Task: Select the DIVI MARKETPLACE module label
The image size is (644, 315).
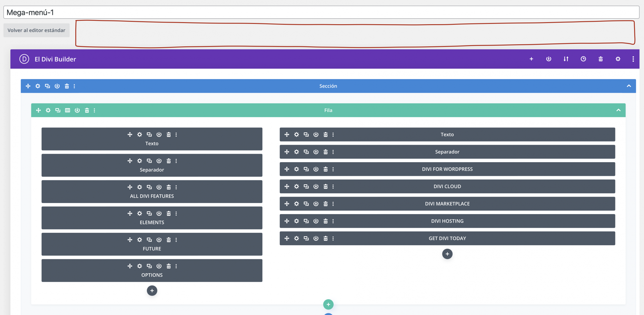Action: 447,204
